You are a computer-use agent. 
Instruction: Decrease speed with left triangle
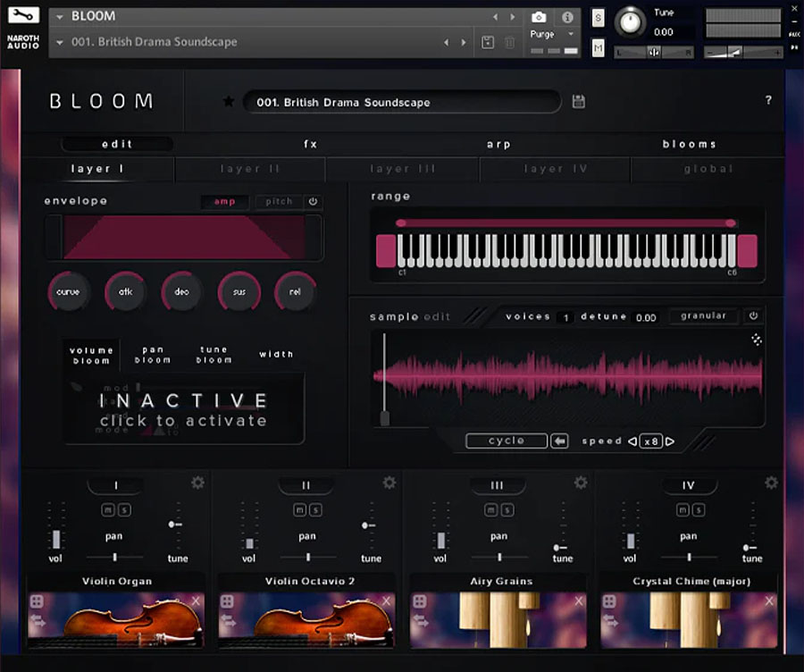pos(632,441)
